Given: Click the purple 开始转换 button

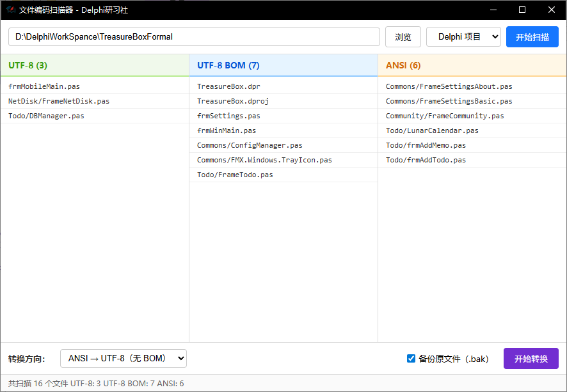Looking at the screenshot, I should pos(531,358).
